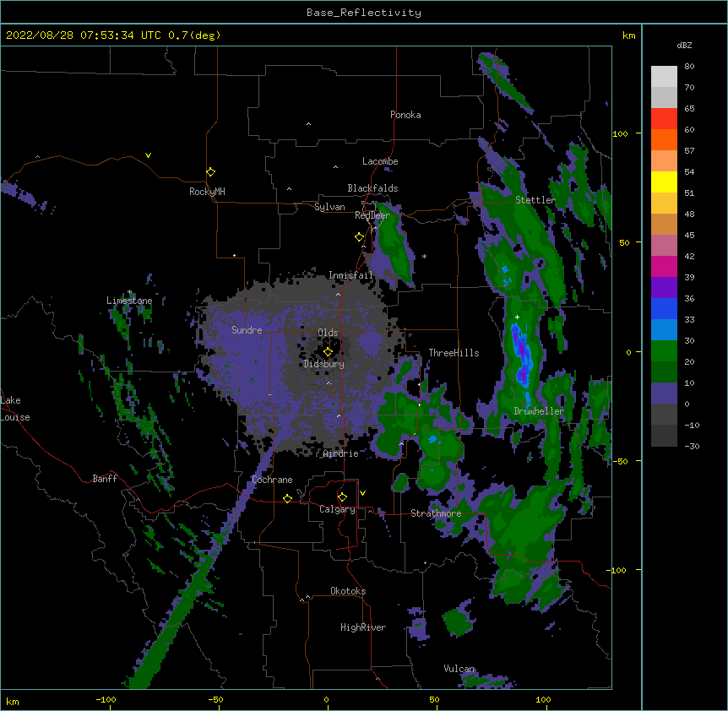Click the HighRiver city label
728x711 pixels.
point(363,627)
